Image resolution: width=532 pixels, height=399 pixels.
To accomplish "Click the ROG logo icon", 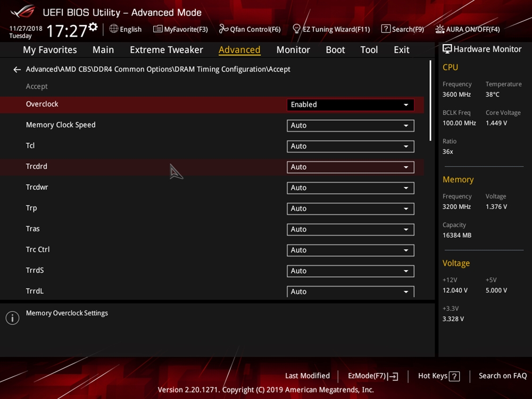I will (22, 12).
